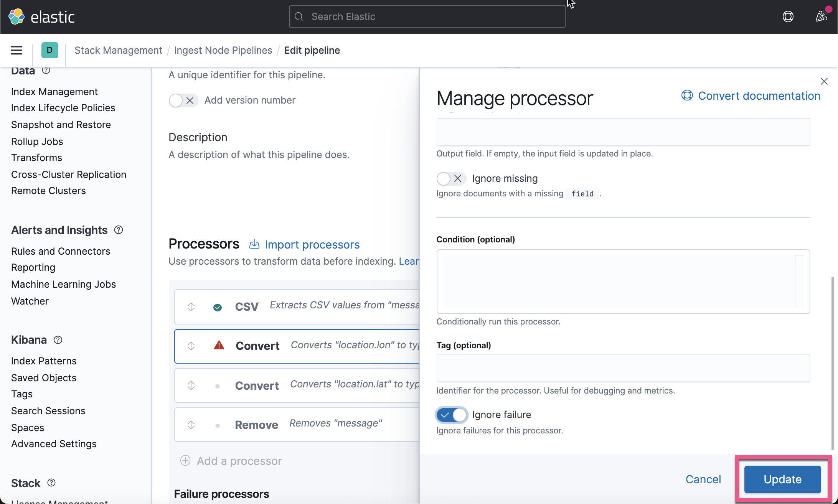
Task: Open the help lifebuoy icon in header
Action: click(788, 16)
